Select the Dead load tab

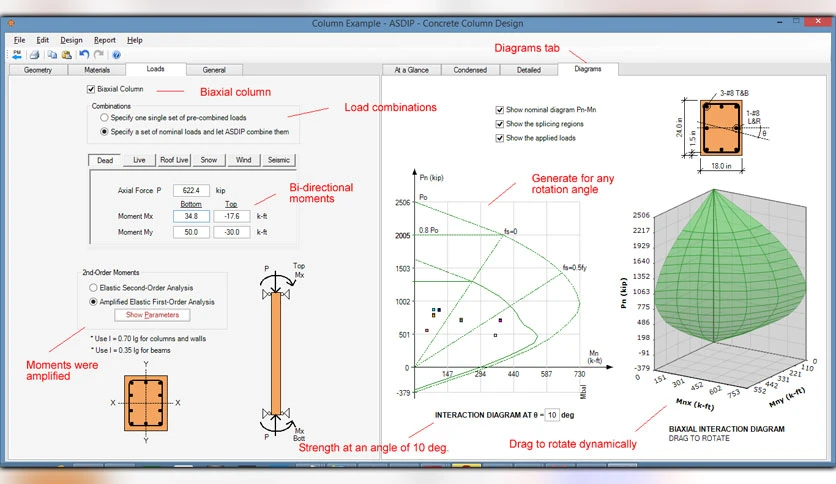point(105,160)
